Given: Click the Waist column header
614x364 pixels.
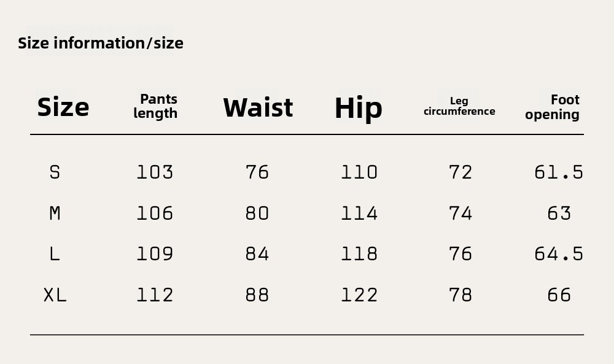Looking at the screenshot, I should point(258,107).
